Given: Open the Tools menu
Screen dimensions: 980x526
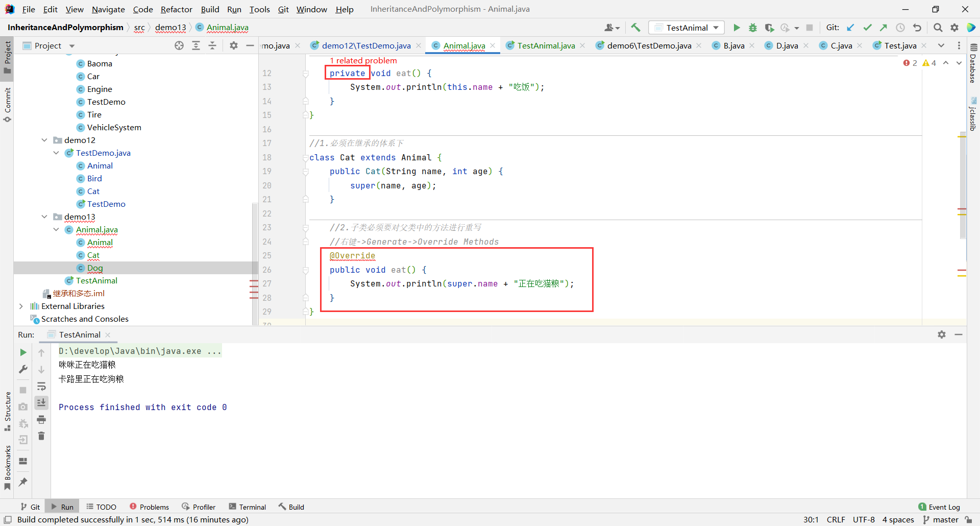Looking at the screenshot, I should (259, 9).
